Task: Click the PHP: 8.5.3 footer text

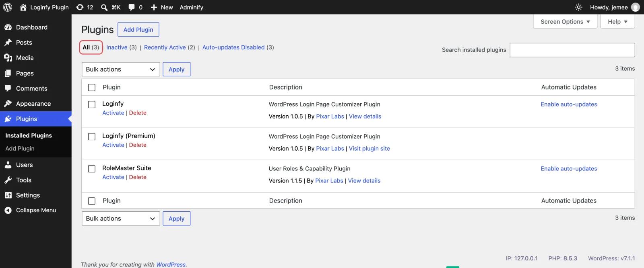Action: tap(563, 258)
